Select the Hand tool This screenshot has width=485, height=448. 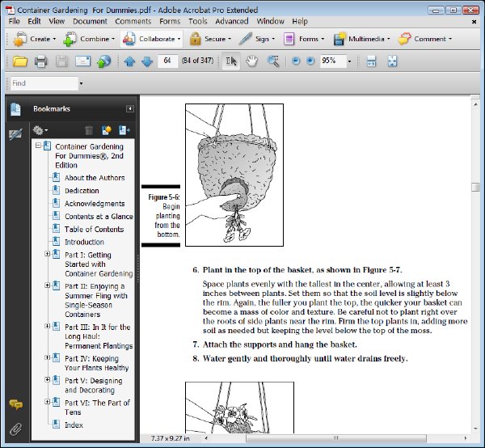coord(251,61)
